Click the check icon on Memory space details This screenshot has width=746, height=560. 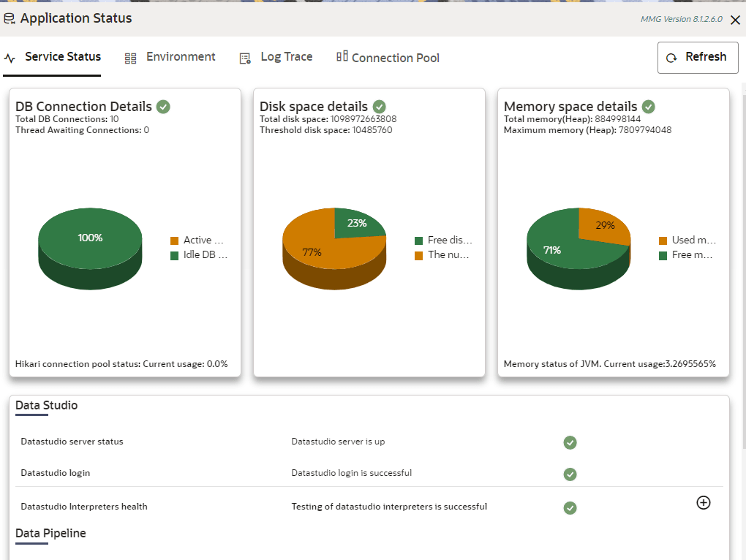[x=648, y=106]
